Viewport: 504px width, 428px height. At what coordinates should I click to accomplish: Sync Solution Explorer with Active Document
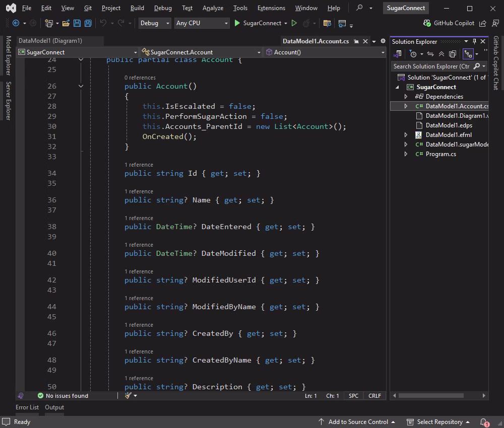pyautogui.click(x=430, y=54)
